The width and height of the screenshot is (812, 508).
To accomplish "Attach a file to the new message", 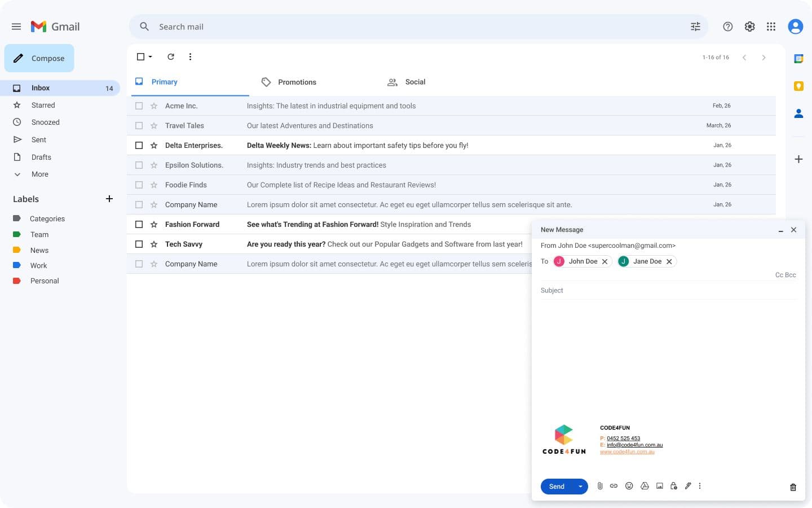I will point(600,486).
